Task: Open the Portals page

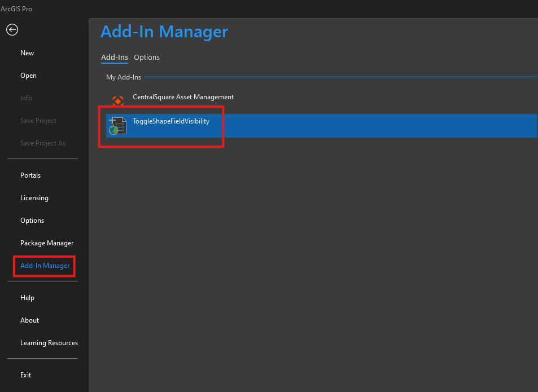Action: 30,175
